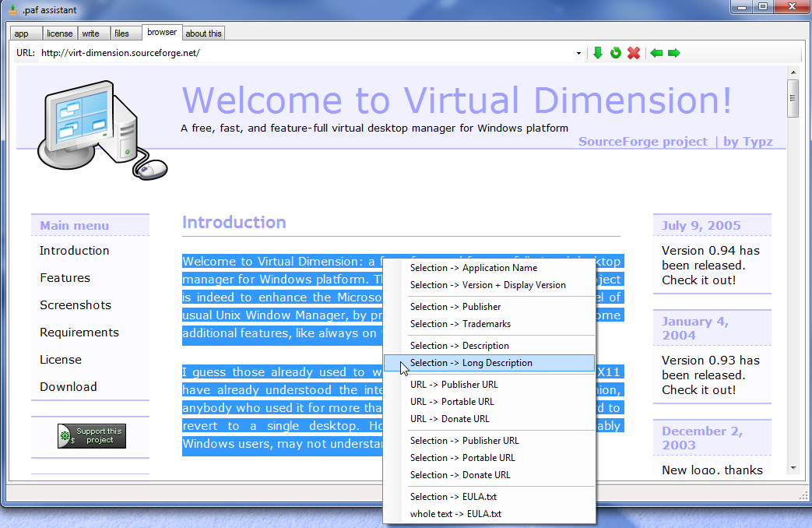Click scrollbar up arrow of web page
The height and width of the screenshot is (528, 812).
[793, 72]
